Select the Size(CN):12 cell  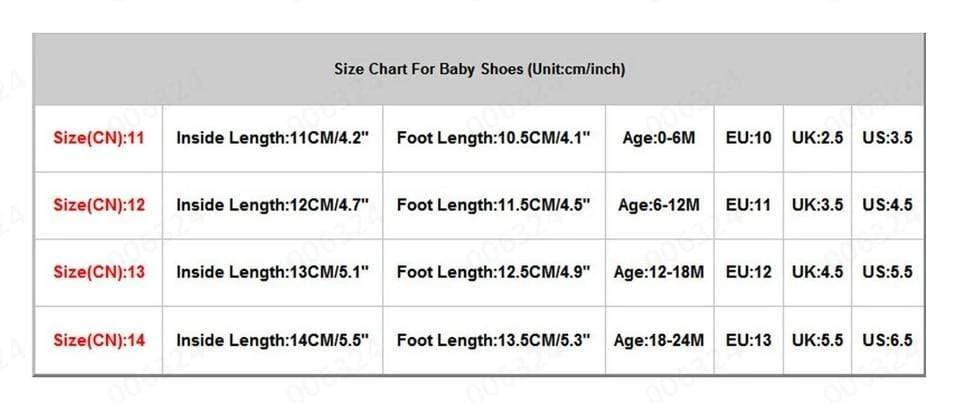pos(98,205)
